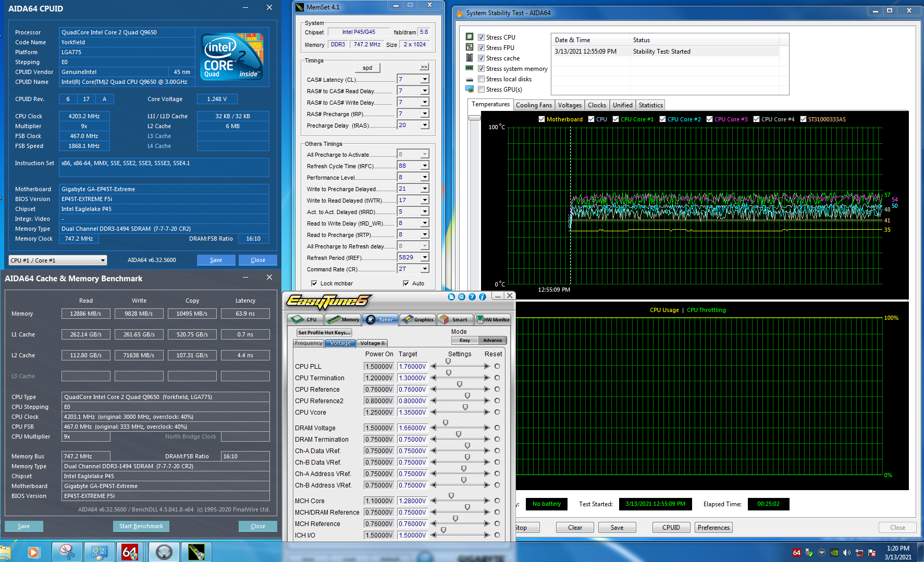The height and width of the screenshot is (562, 924).
Task: Click the Control Panel taskbar icon
Action: tap(99, 552)
